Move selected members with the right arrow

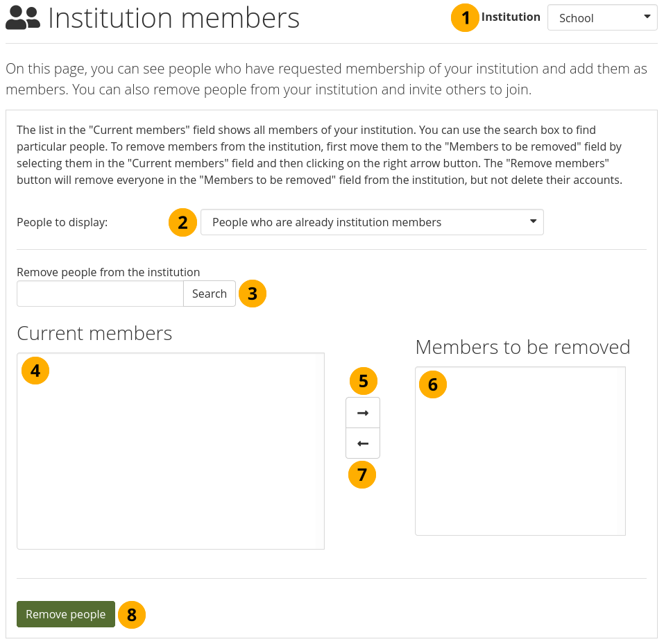[x=363, y=413]
